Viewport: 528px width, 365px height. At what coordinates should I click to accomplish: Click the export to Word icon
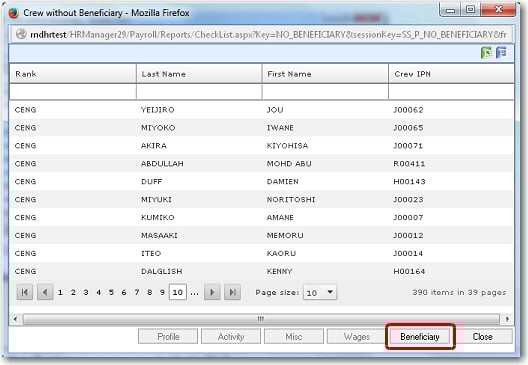tap(501, 53)
